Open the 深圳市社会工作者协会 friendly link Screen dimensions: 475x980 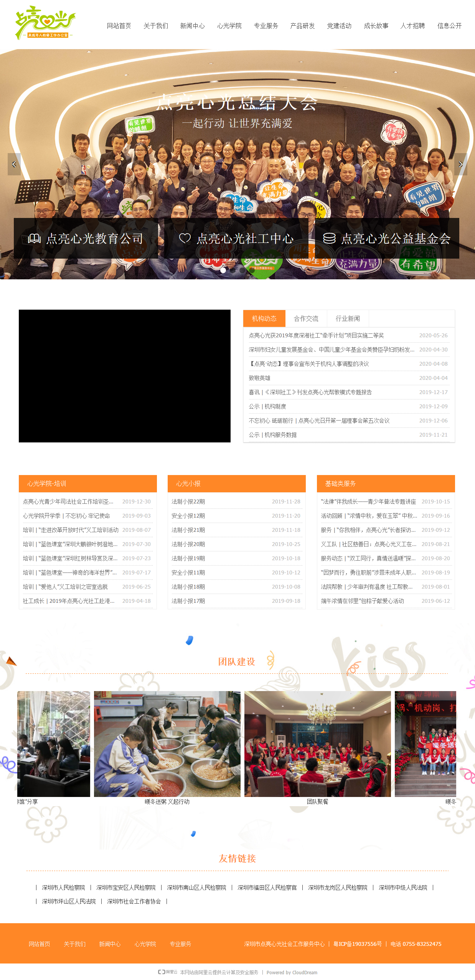[134, 901]
